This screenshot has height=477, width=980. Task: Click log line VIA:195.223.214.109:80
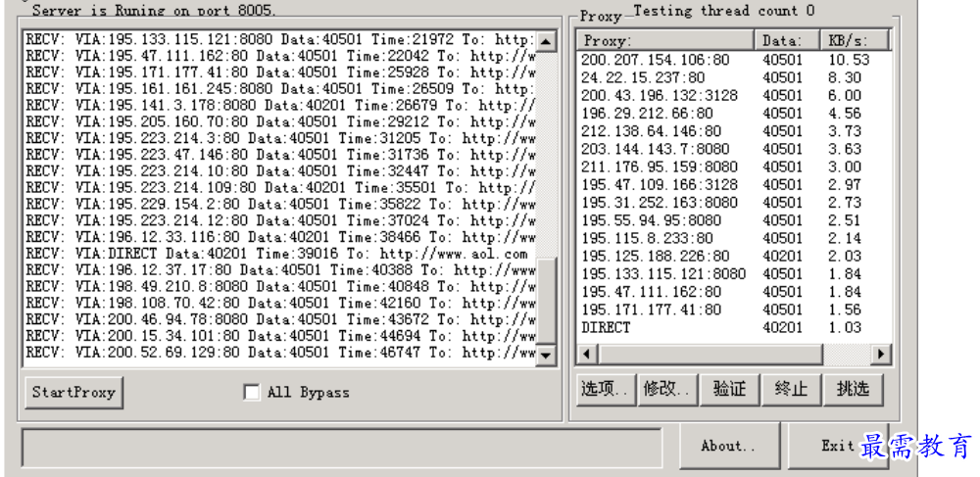pos(280,187)
